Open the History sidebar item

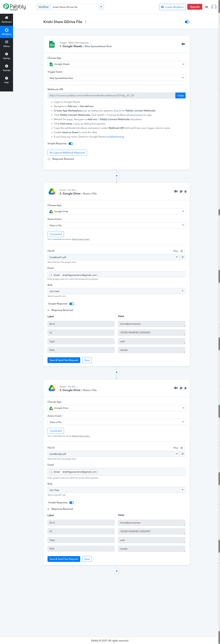6,44
